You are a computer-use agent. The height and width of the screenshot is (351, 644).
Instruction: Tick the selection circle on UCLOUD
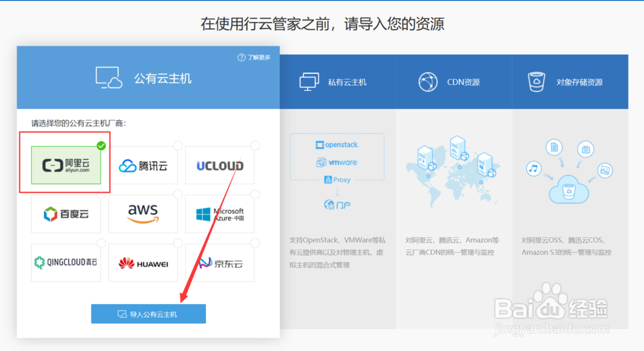point(255,146)
